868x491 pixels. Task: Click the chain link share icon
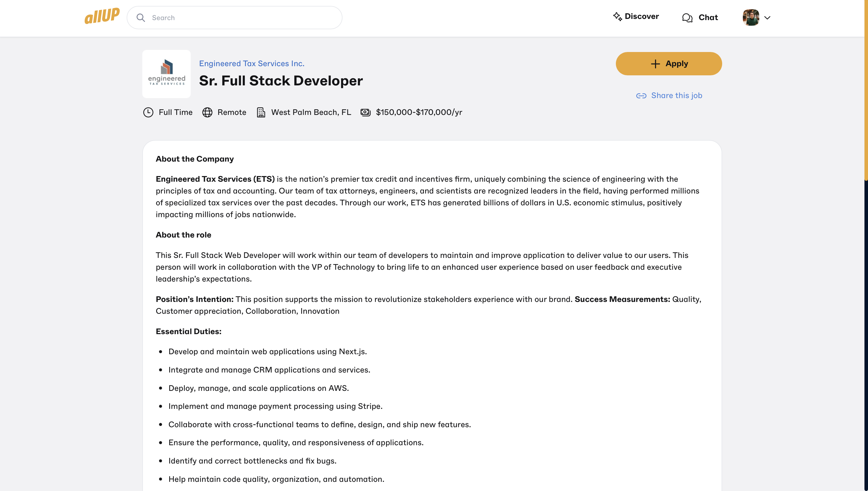641,96
